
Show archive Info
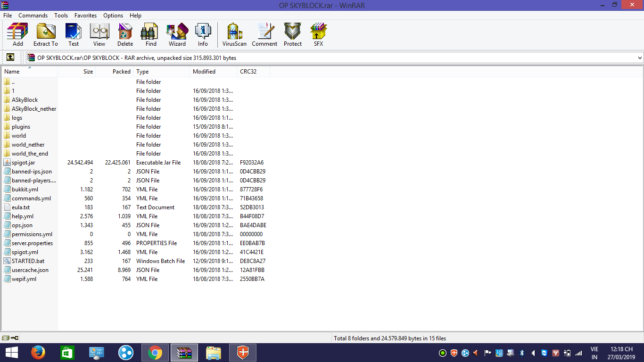[x=203, y=35]
